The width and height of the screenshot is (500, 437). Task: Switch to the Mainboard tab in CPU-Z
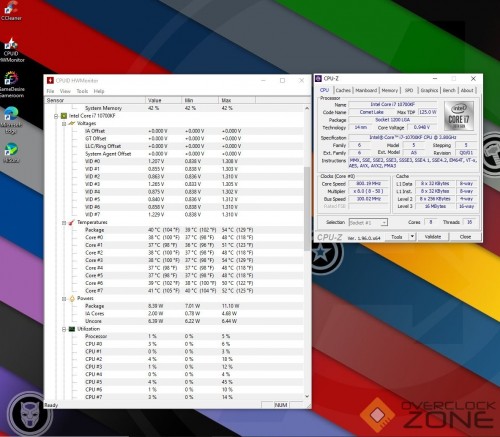366,90
